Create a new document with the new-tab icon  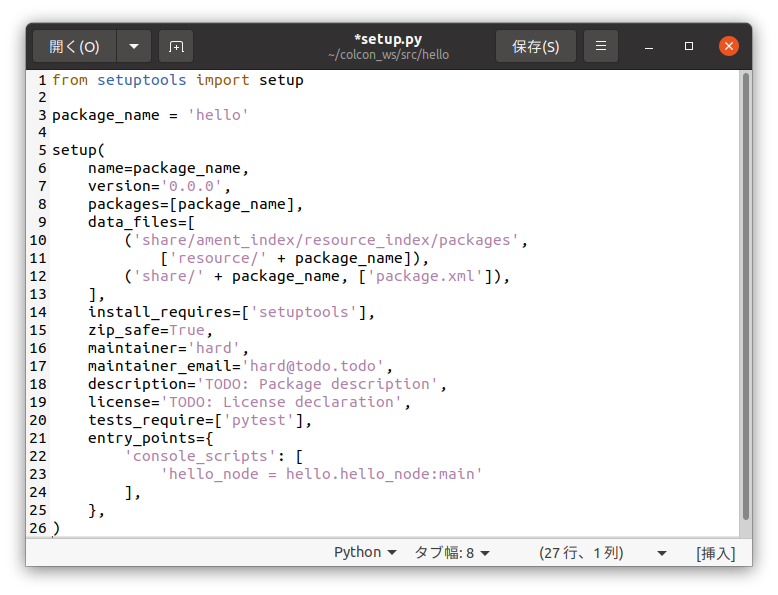(176, 46)
